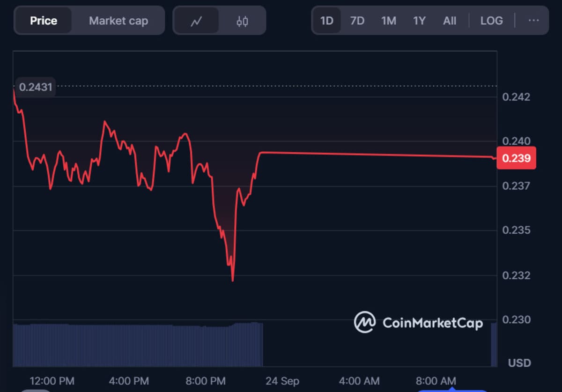Switch to the Market cap tab
Screen dimensions: 562x392
coord(118,21)
